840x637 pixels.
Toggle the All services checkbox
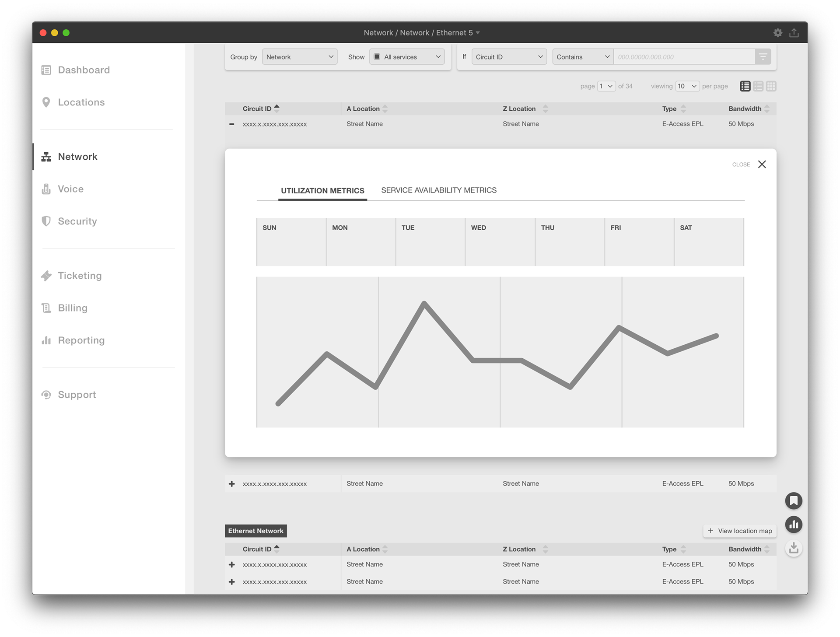pos(377,57)
